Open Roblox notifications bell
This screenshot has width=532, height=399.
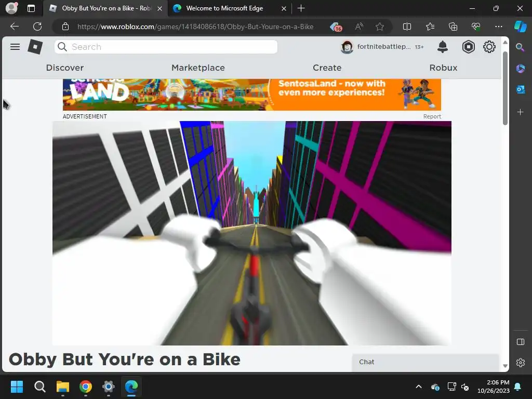point(443,47)
